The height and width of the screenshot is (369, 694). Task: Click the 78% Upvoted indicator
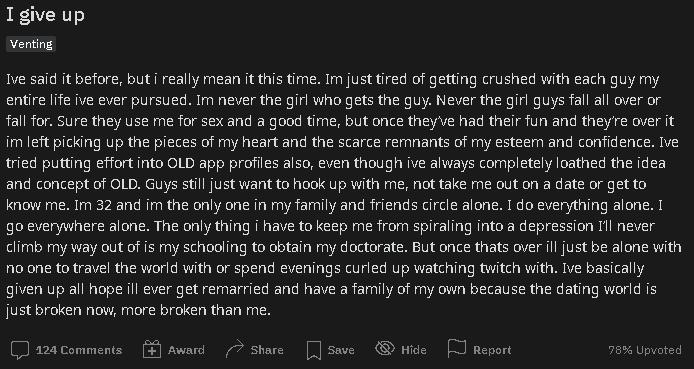645,350
